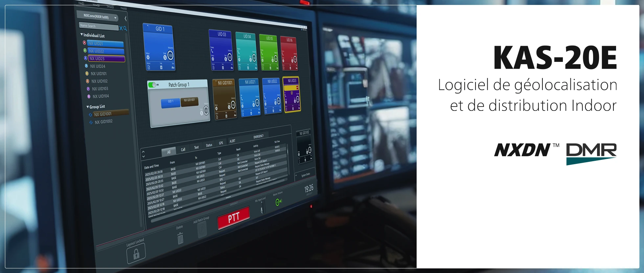The width and height of the screenshot is (644, 273).
Task: Click the green Master Volume speaker icon
Action: [278, 202]
